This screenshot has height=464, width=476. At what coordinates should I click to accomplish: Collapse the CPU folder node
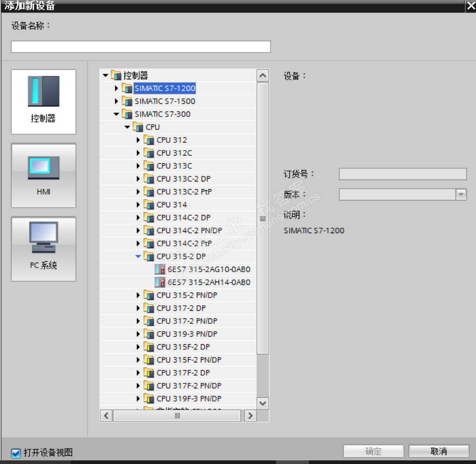click(127, 127)
